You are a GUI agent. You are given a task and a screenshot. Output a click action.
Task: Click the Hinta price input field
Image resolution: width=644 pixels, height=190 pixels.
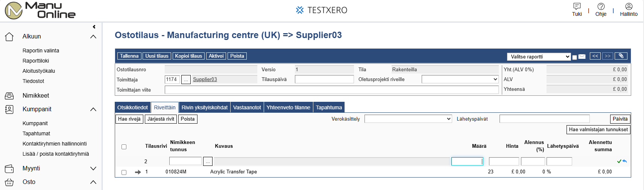(504, 161)
